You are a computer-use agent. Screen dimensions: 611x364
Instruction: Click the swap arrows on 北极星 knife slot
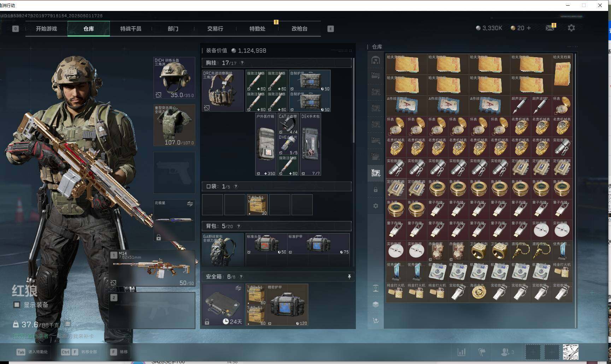(x=190, y=204)
